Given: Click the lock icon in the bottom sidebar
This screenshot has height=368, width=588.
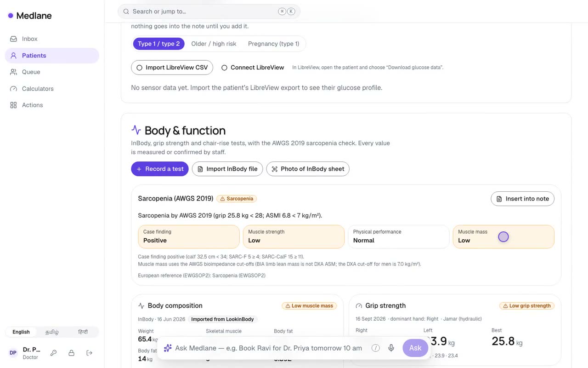Looking at the screenshot, I should pyautogui.click(x=72, y=353).
